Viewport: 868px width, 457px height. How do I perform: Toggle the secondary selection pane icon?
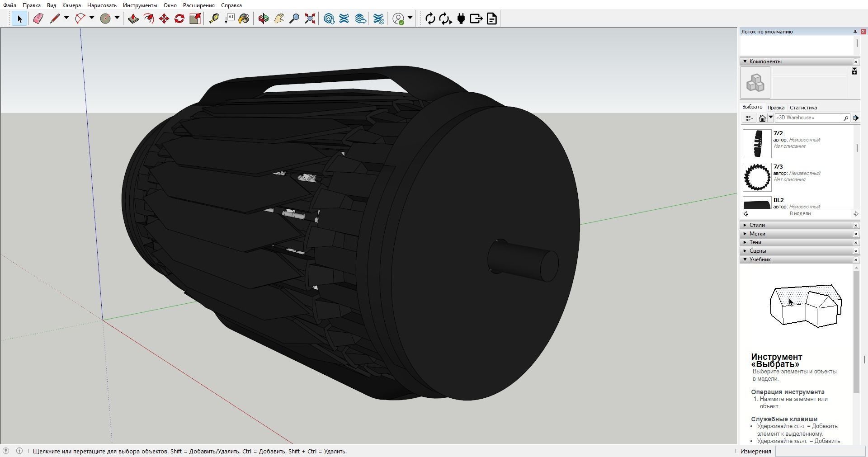[x=854, y=71]
